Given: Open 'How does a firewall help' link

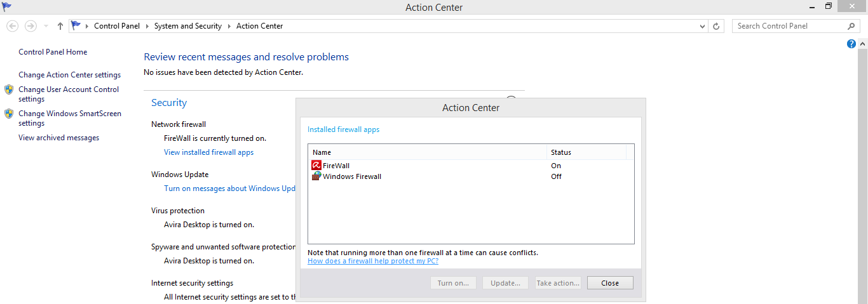Looking at the screenshot, I should (x=373, y=261).
